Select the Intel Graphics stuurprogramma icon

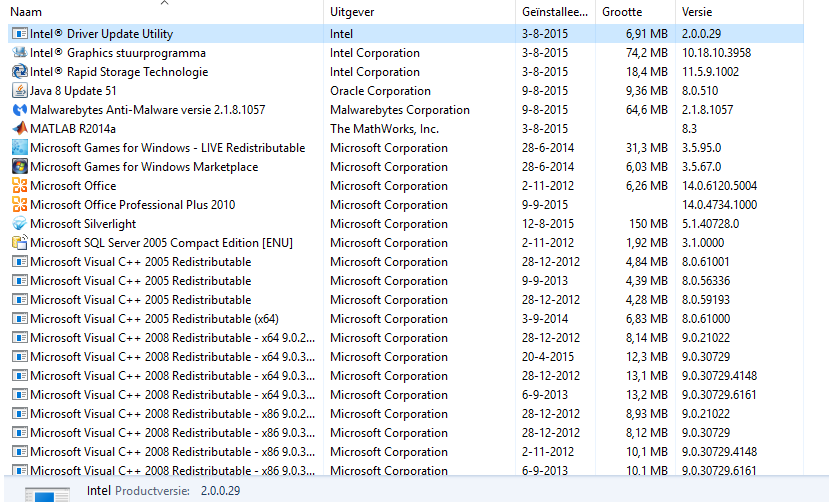(x=20, y=53)
